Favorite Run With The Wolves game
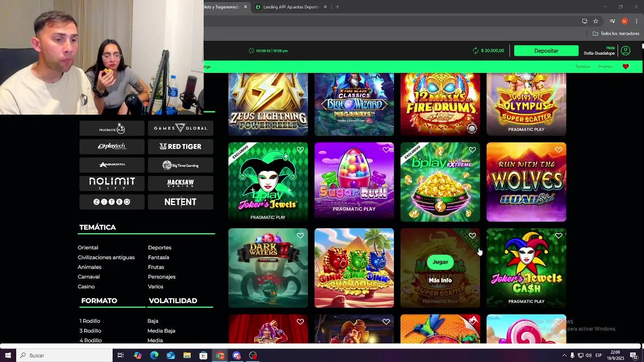 point(558,150)
